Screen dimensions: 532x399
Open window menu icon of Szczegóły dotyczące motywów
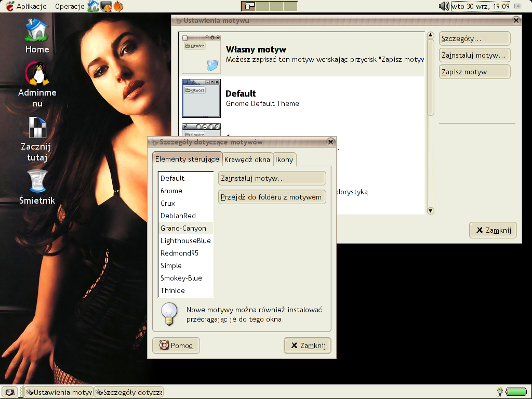click(153, 142)
